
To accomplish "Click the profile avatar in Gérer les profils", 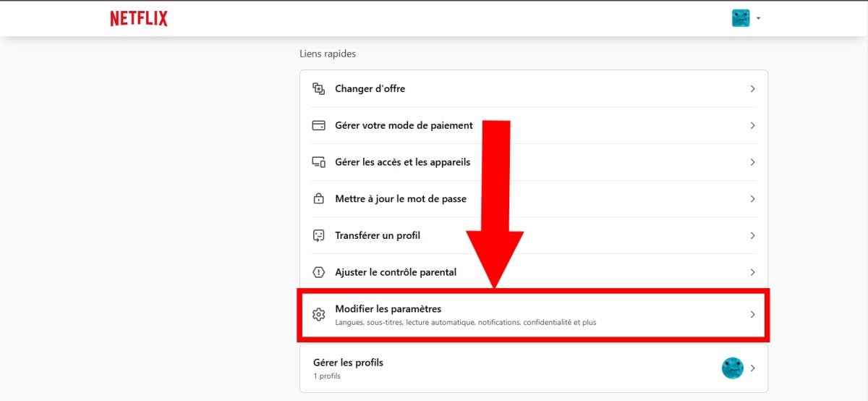I will pos(733,368).
